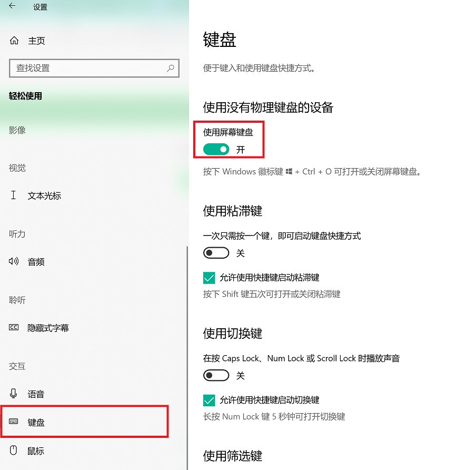Open 鼠标 settings from sidebar
This screenshot has height=470, width=476.
[35, 451]
